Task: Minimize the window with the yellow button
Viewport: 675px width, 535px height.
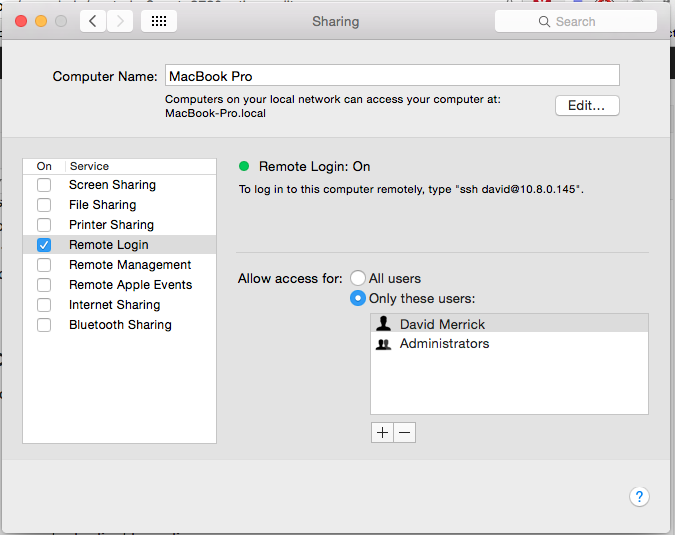Action: [x=41, y=21]
